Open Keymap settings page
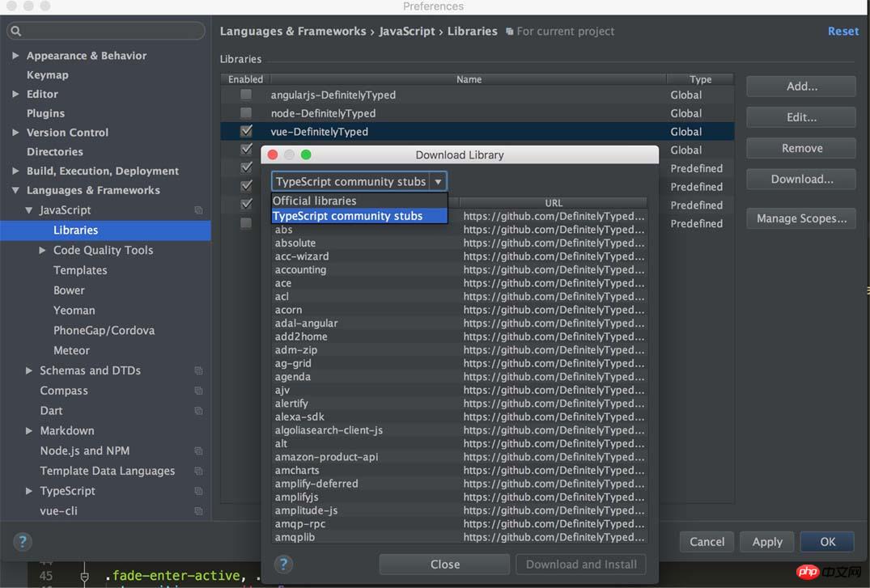 point(47,75)
